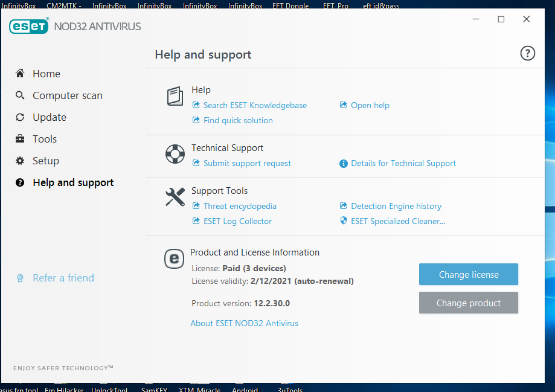Screen dimensions: 555x392
Task: Click the Product and License 'e' icon
Action: [x=174, y=259]
